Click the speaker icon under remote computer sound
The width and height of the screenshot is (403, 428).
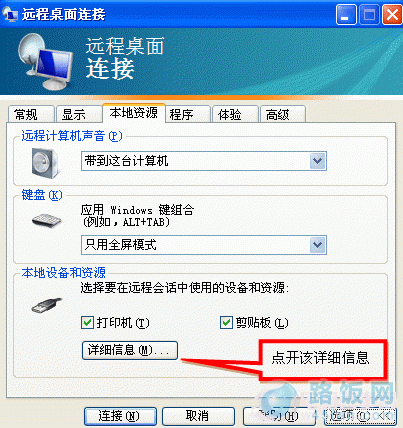46,163
